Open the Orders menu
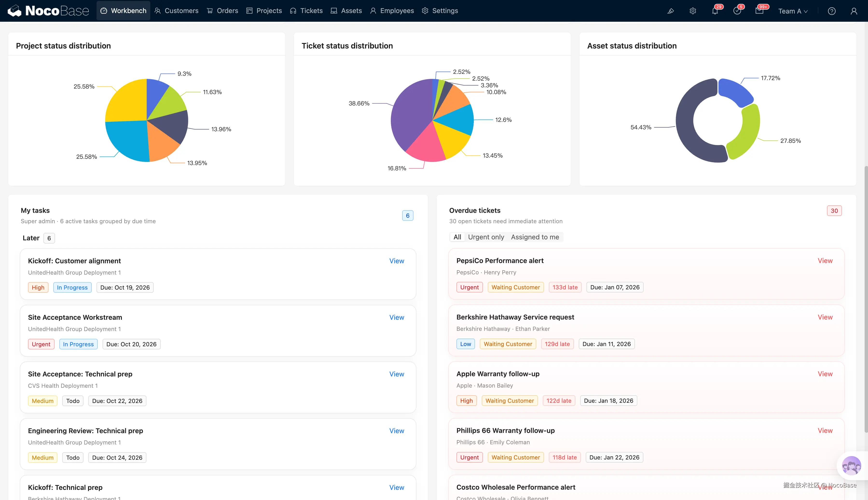The image size is (868, 500). click(x=222, y=11)
